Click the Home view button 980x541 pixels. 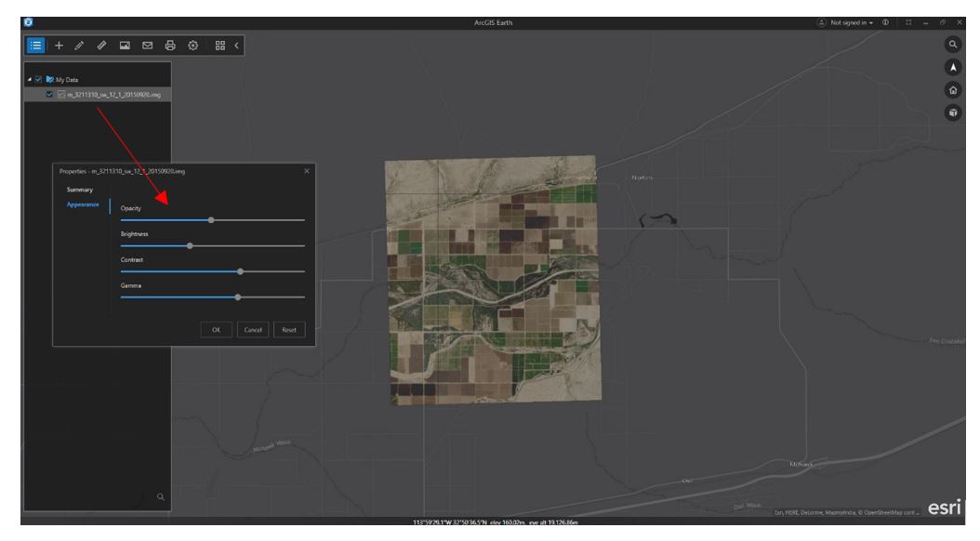click(x=952, y=90)
